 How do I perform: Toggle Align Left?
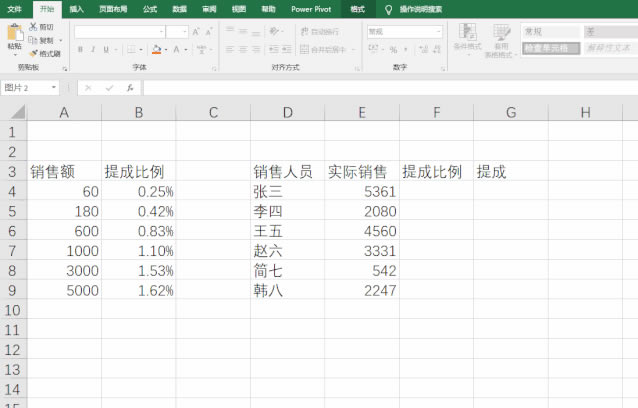(x=230, y=49)
